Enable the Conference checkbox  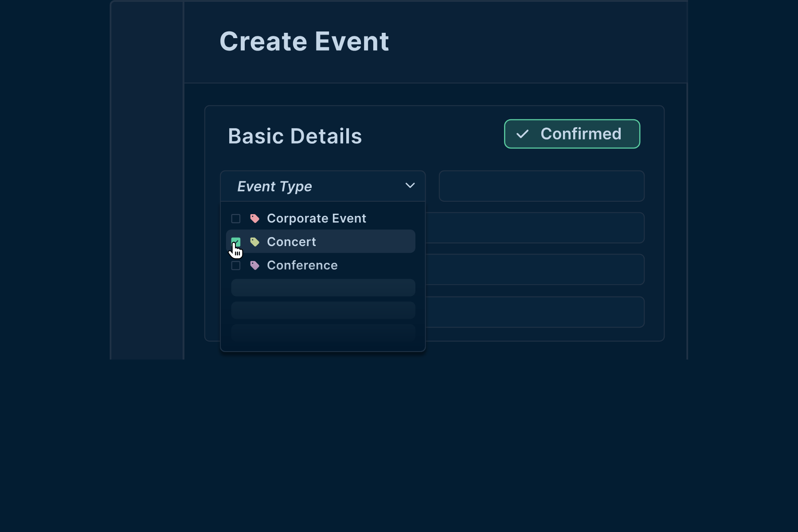tap(236, 266)
